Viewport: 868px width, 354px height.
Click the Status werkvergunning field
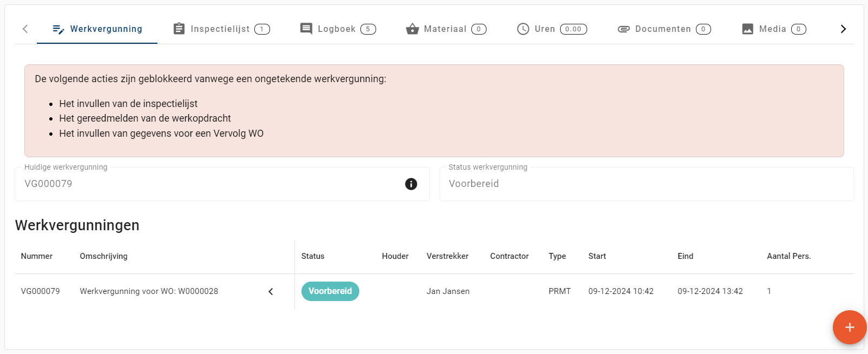click(646, 184)
